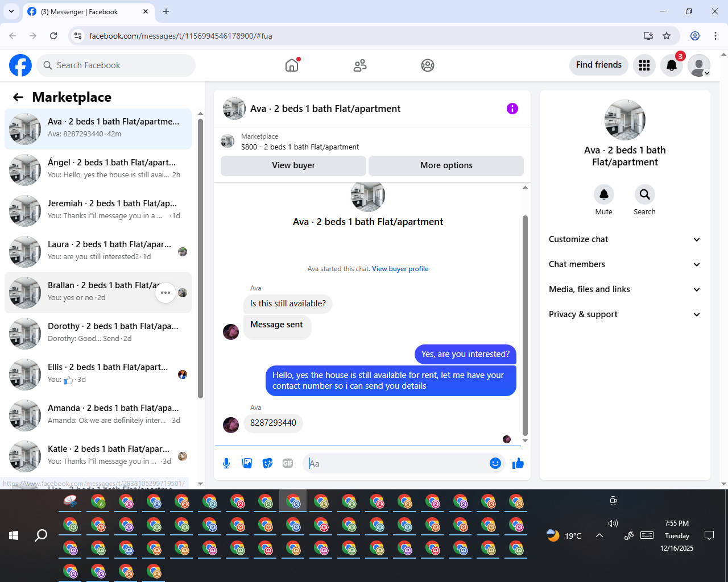This screenshot has height=582, width=728.
Task: Bookmark this tab with the star icon
Action: (667, 36)
